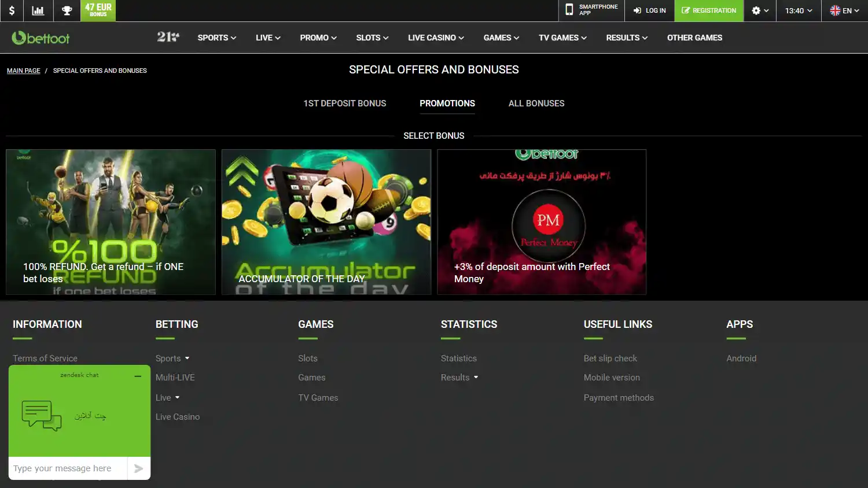
Task: Expand the Sports menu
Action: tap(217, 38)
